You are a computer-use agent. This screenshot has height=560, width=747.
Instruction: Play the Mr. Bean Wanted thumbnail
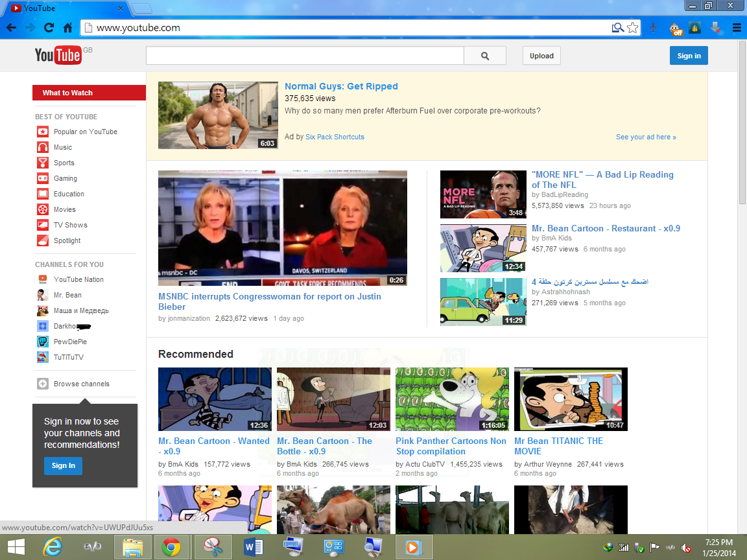coord(215,399)
